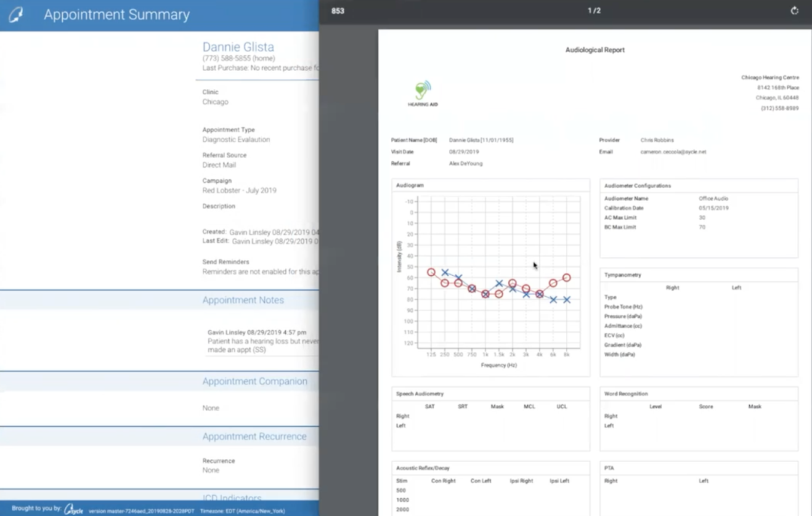Rotate the PDF document view

tap(794, 10)
